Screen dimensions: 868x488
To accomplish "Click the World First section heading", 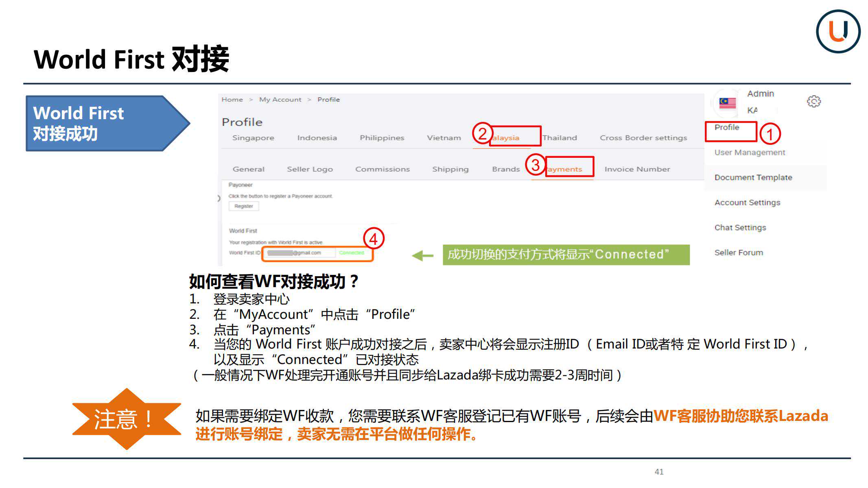I will 243,231.
